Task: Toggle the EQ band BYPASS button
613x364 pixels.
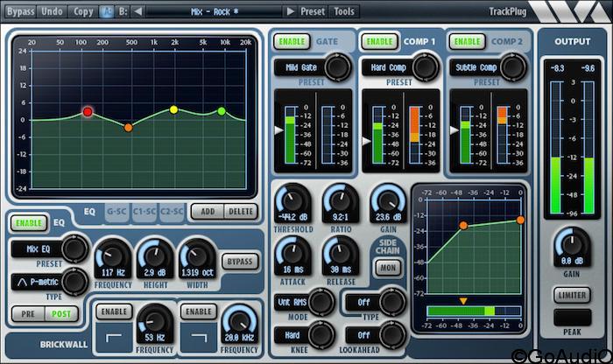Action: click(x=240, y=262)
